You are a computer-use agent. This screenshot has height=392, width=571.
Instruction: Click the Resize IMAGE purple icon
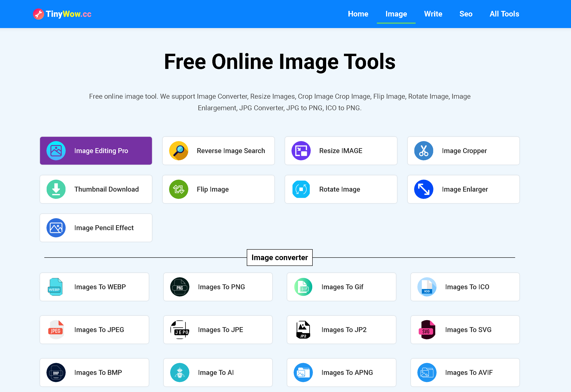[x=301, y=151]
